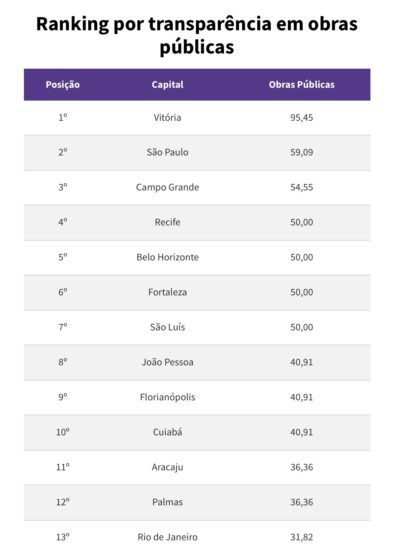Select the Vitória row name
394x545 pixels.
167,117
